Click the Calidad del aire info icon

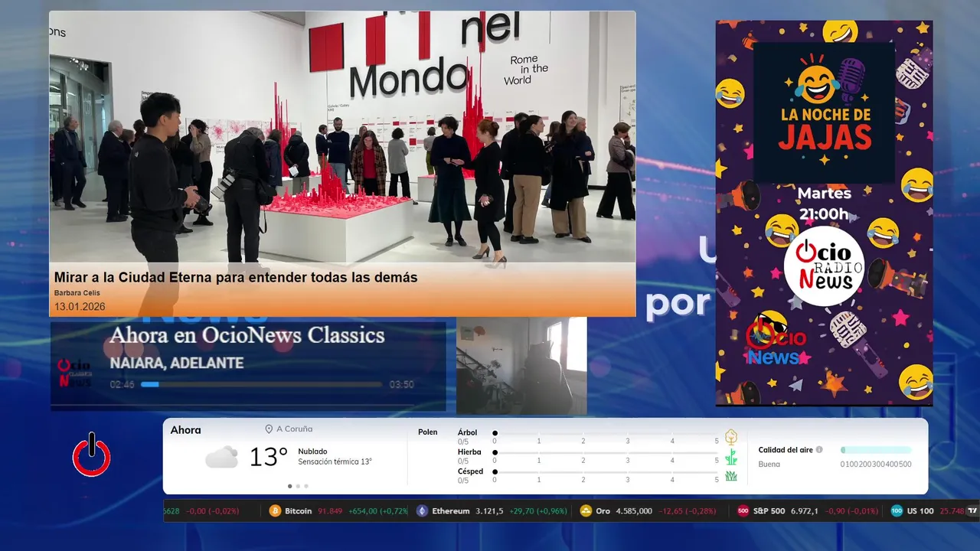(x=819, y=450)
